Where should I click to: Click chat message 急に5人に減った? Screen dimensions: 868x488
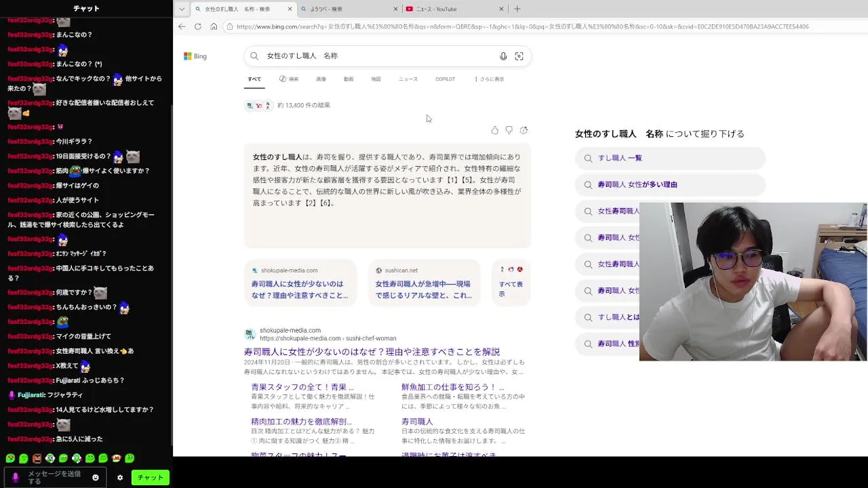click(79, 439)
